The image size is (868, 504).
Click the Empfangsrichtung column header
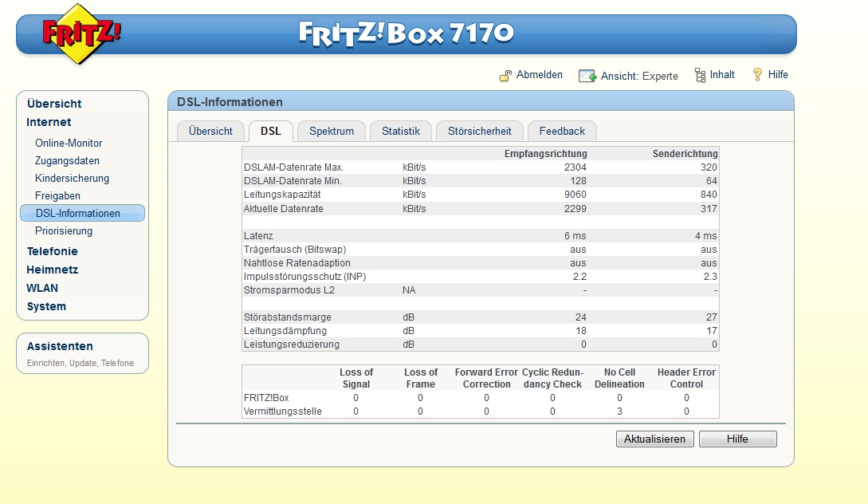click(545, 153)
